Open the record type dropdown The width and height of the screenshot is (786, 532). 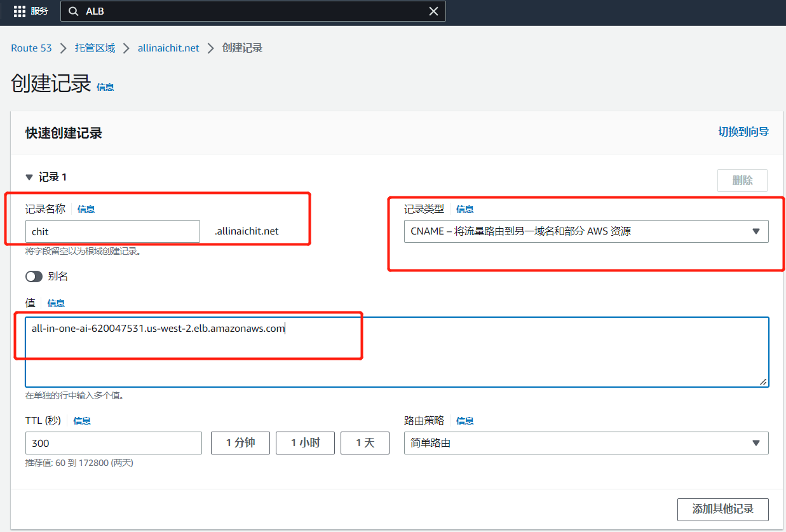585,231
